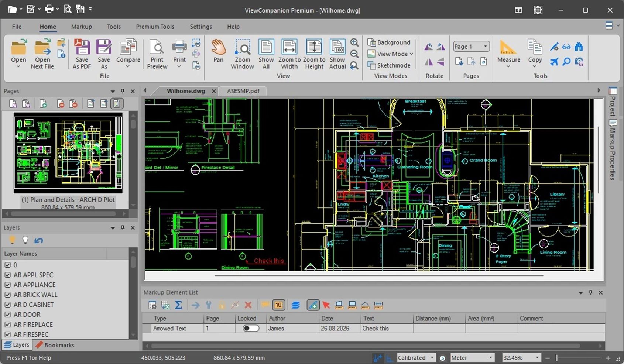Open the Page 1 dropdown

(485, 46)
